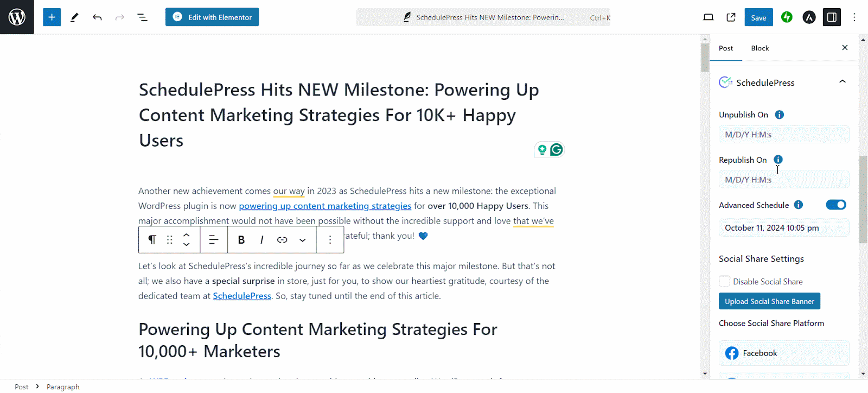The width and height of the screenshot is (868, 393).
Task: Open text alignment options
Action: tap(214, 239)
